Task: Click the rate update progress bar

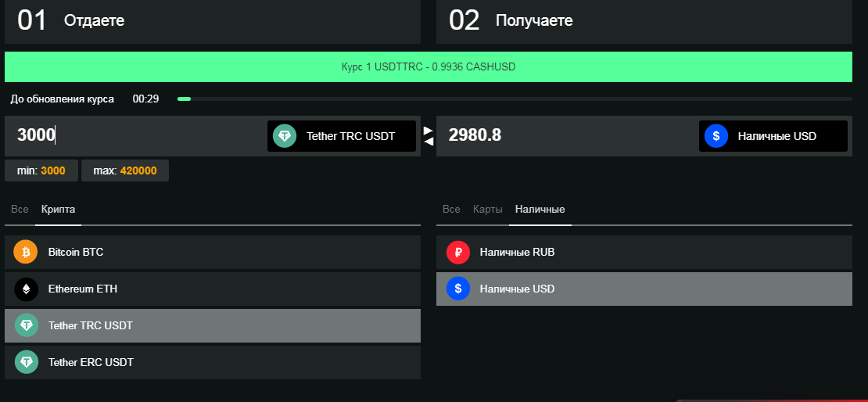Action: [x=515, y=99]
